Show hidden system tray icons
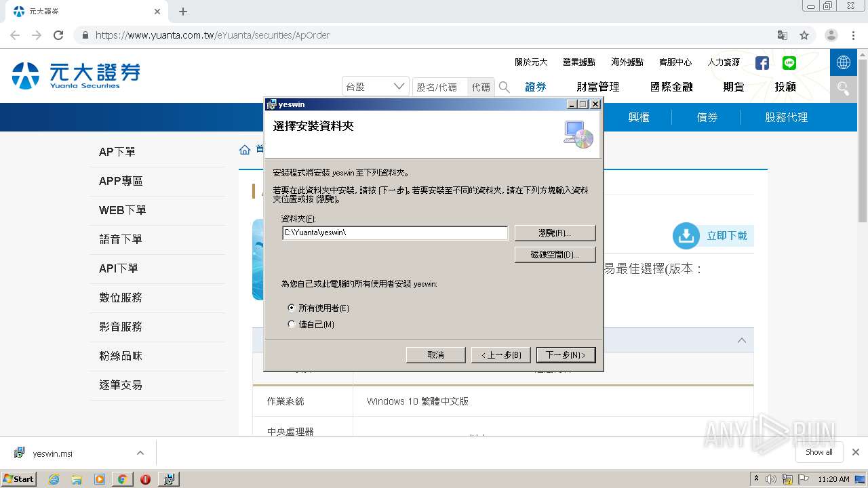This screenshot has width=868, height=488. click(x=757, y=479)
